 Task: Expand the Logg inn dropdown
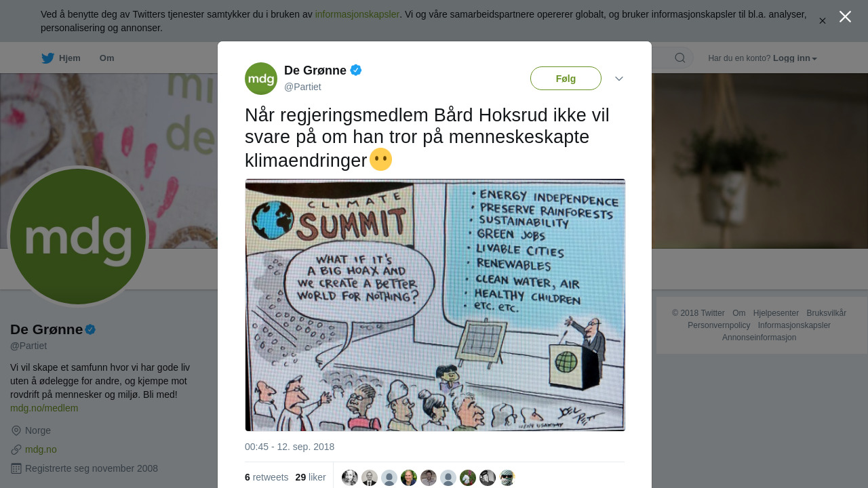point(795,58)
